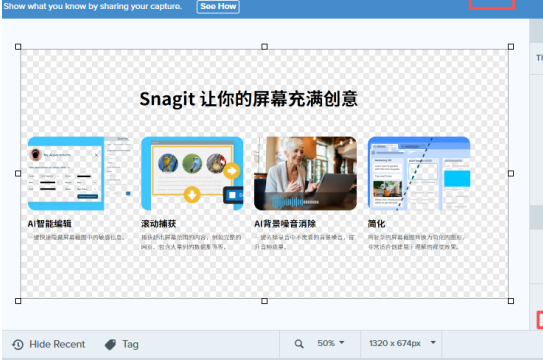Select the 滚动捕获 card image
Screen dimensions: 543x360
(192, 173)
